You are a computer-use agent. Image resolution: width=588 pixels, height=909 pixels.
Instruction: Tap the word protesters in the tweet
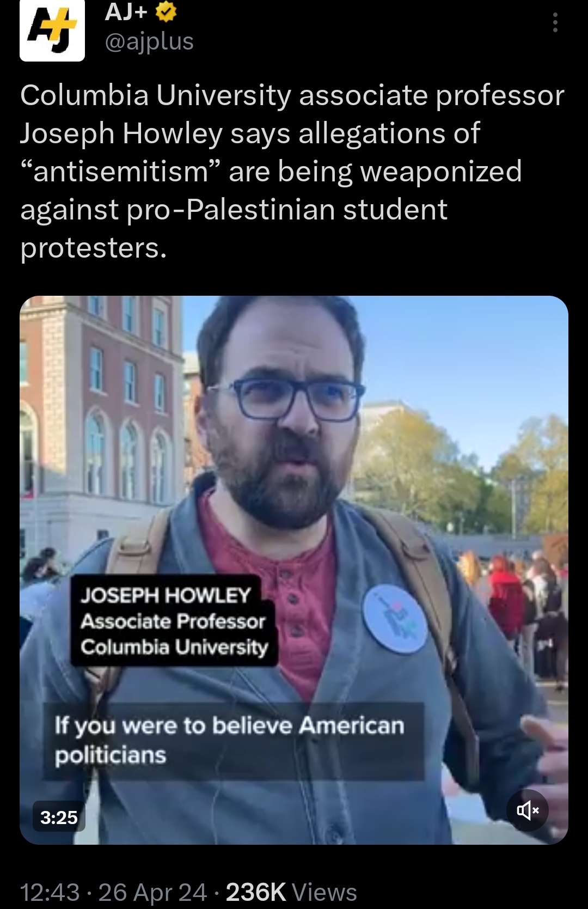click(x=93, y=248)
